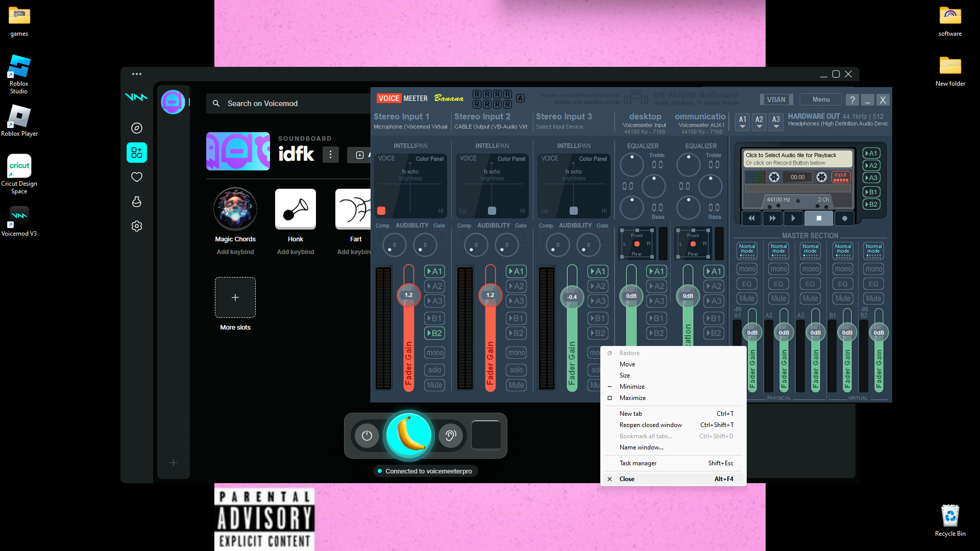This screenshot has width=980, height=551.
Task: Open the Voicemod soundboard sidebar icon
Action: point(137,153)
